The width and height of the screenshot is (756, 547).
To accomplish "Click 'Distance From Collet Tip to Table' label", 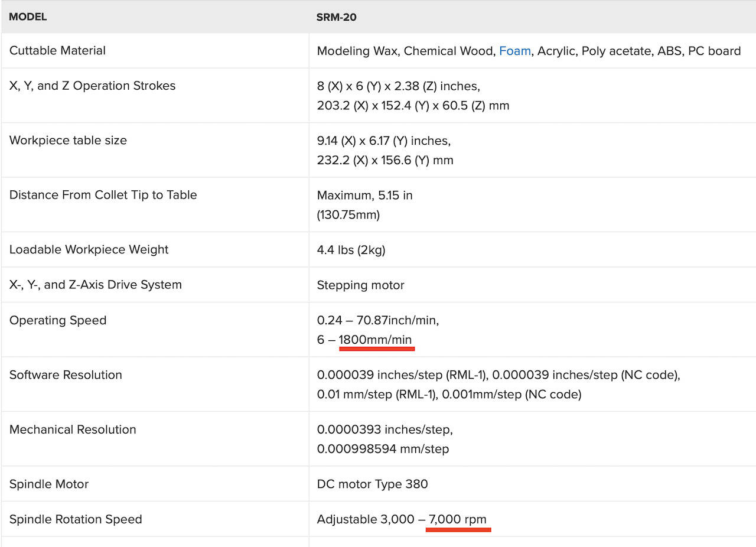I will pyautogui.click(x=103, y=195).
